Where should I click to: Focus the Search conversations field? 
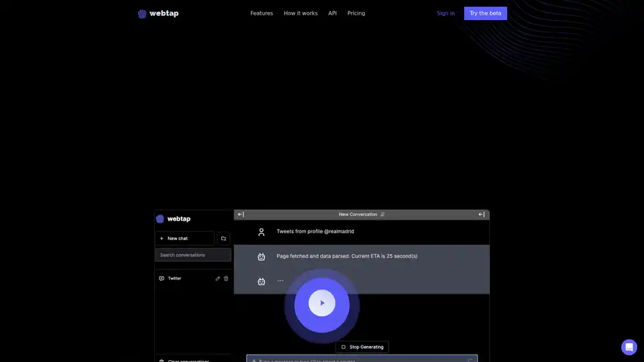pyautogui.click(x=193, y=255)
